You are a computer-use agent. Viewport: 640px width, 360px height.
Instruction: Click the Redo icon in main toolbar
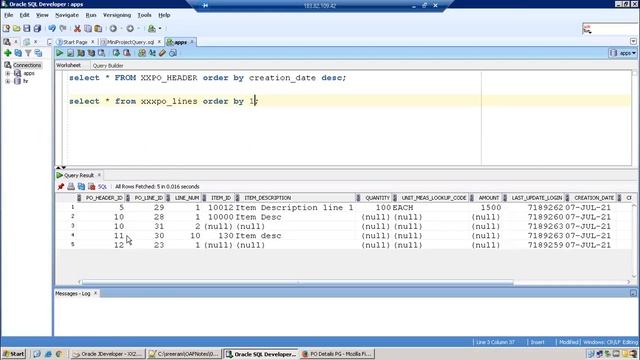[63, 29]
